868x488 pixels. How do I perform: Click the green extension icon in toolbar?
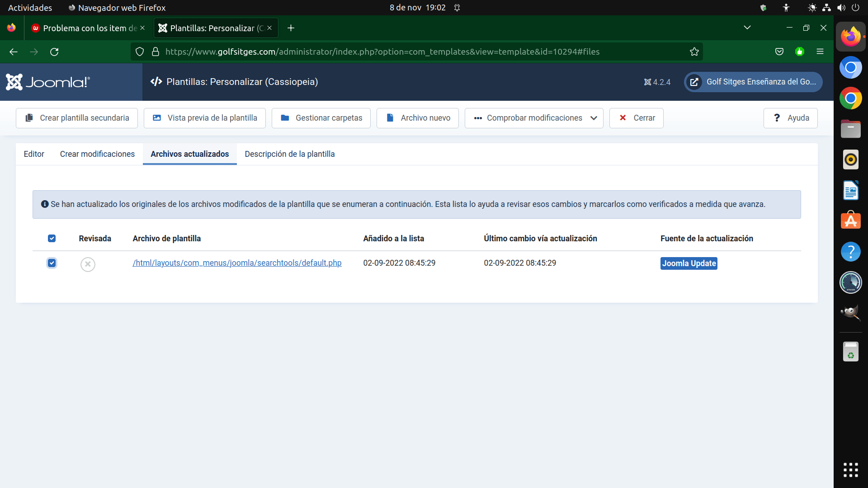pos(800,52)
